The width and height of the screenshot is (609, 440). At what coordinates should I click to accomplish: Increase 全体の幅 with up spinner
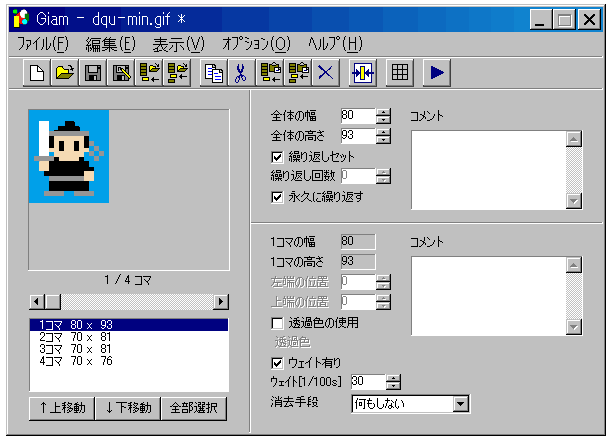pyautogui.click(x=383, y=112)
